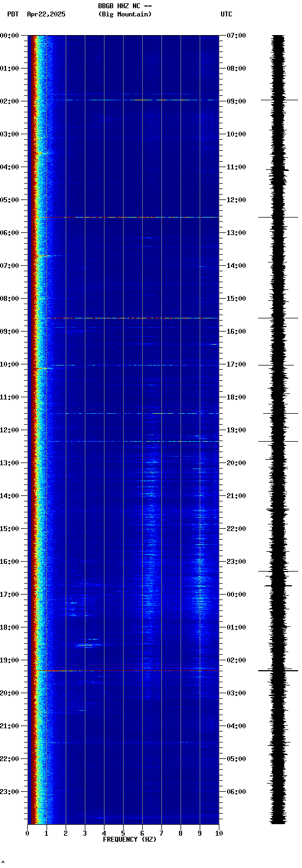Click the UTC time label 16:00
The height and width of the screenshot is (868, 302).
pos(236,332)
